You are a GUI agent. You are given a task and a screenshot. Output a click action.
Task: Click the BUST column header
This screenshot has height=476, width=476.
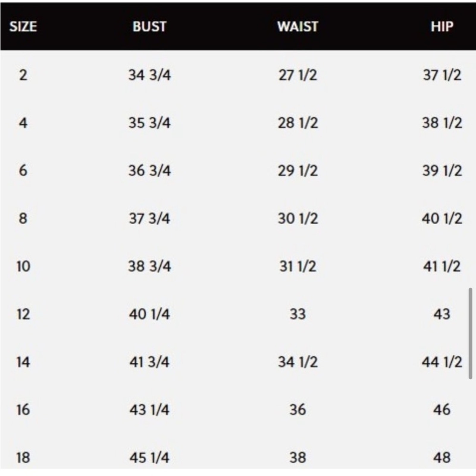(x=149, y=26)
